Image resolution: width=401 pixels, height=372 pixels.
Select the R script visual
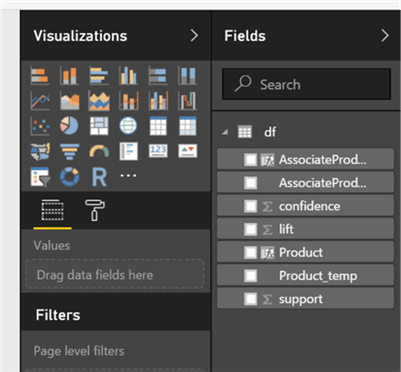[x=99, y=177]
